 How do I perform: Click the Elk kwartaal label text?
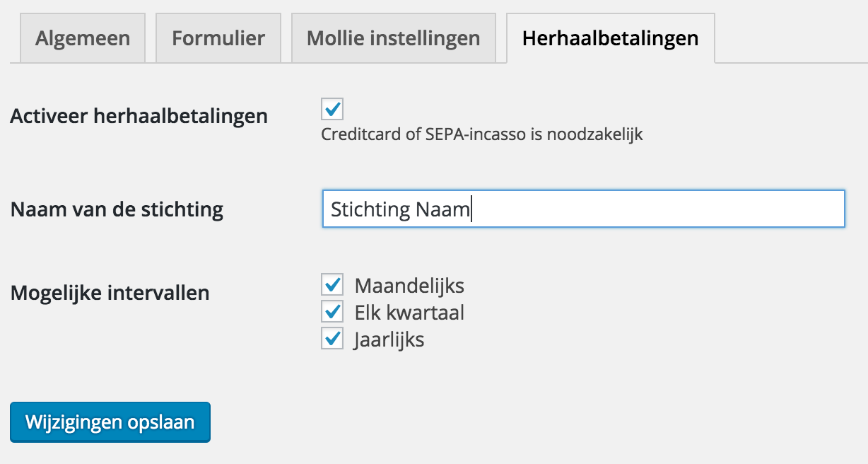coord(409,313)
